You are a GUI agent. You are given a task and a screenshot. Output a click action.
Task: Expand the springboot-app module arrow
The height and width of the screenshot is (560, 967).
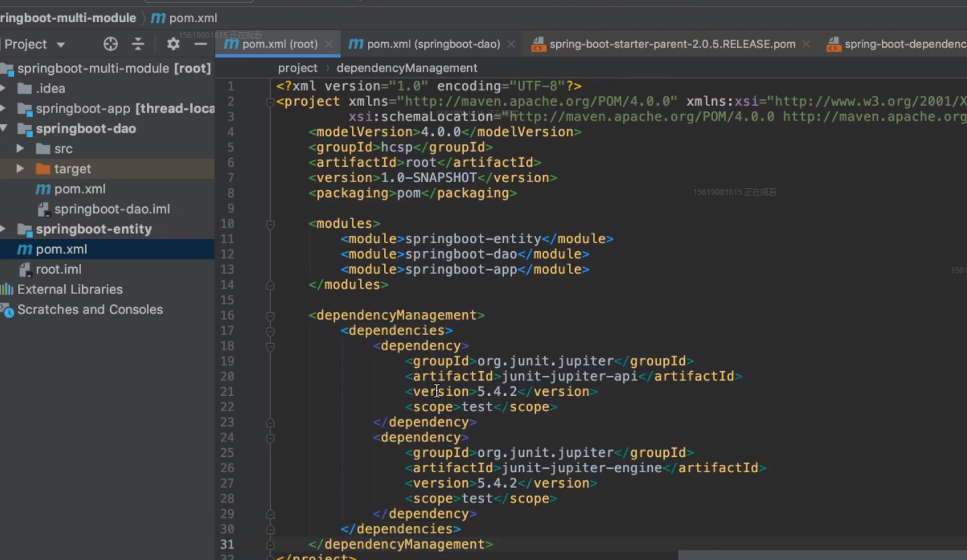(3, 109)
